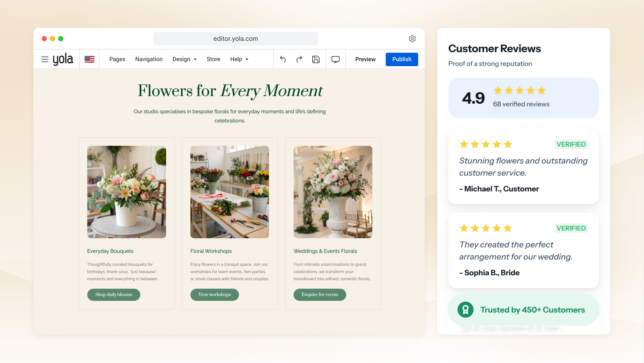
Task: Open the Pages menu
Action: [x=117, y=59]
